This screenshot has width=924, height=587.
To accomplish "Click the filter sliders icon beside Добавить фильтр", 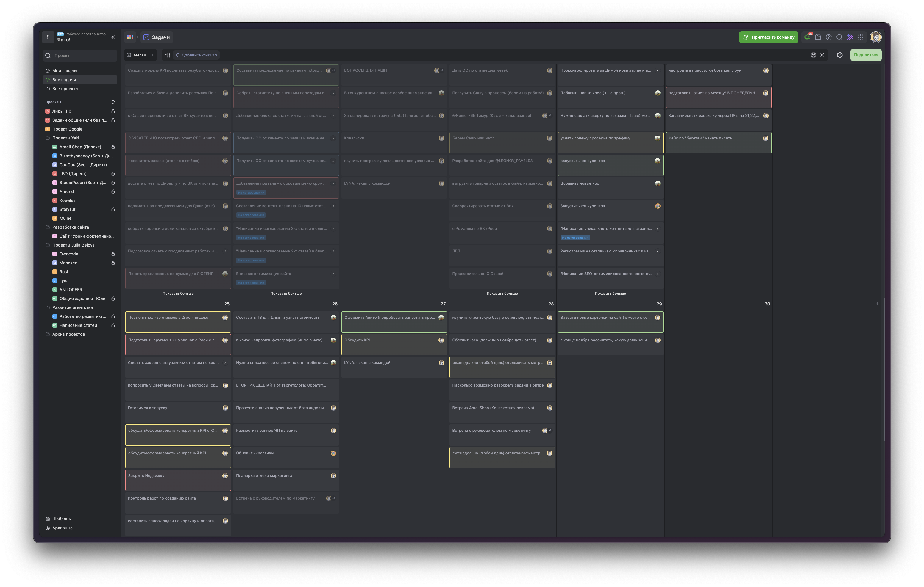I will point(167,55).
